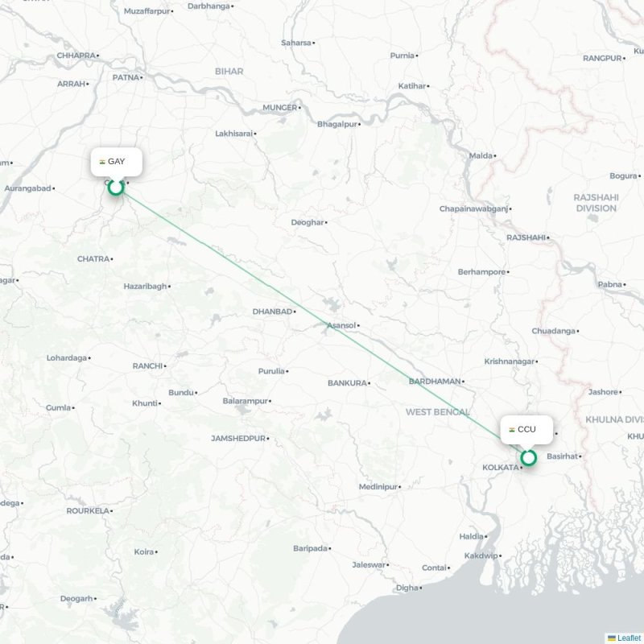Select the RANCHI city label
Screen dimensions: 644x644
coord(147,366)
